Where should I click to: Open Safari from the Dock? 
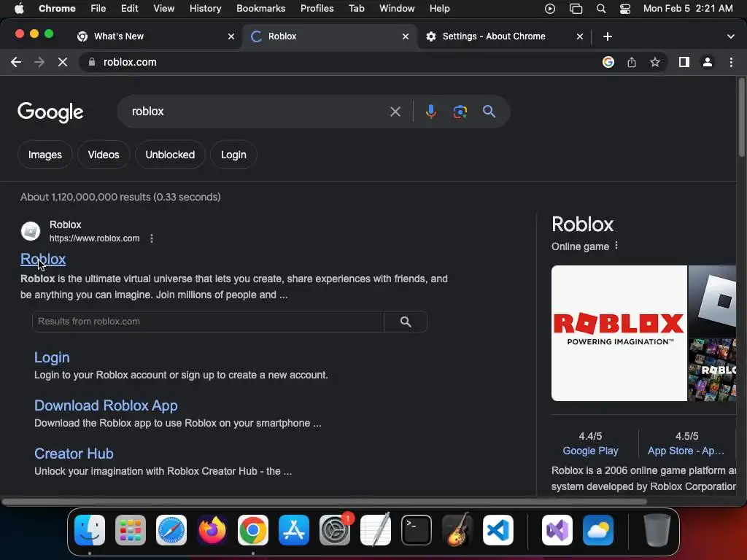tap(171, 530)
